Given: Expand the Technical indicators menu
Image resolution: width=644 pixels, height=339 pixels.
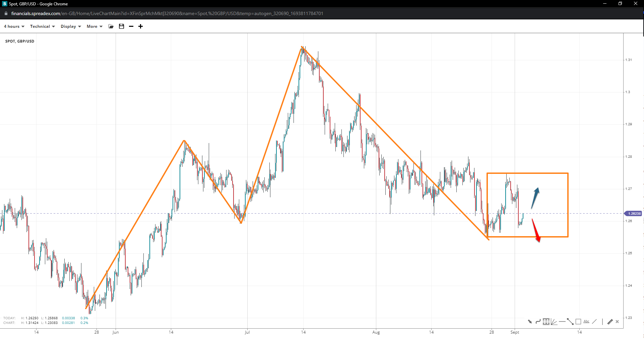Looking at the screenshot, I should [x=42, y=26].
